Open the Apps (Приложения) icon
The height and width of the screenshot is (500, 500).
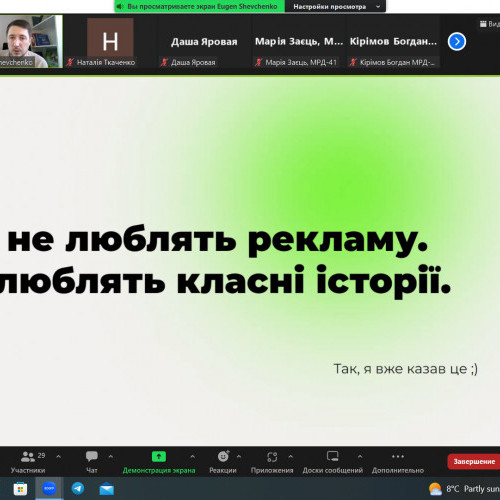point(272,457)
